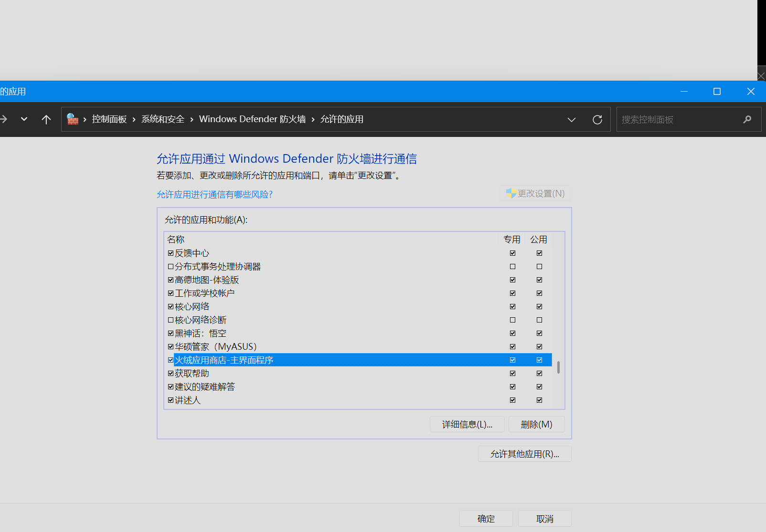Expand chevron after Windows Defender 防火墙 breadcrumb
The height and width of the screenshot is (532, 766).
(313, 120)
